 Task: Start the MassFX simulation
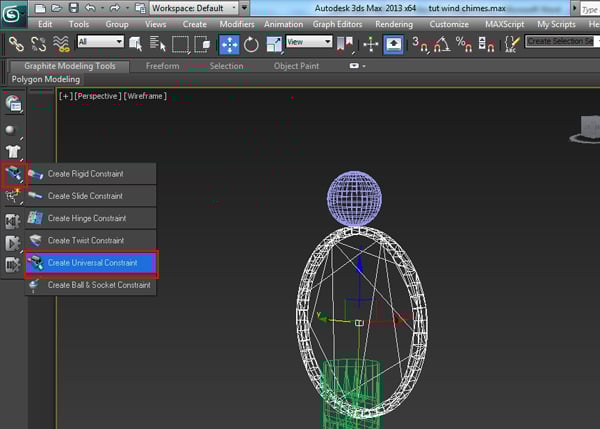13,243
